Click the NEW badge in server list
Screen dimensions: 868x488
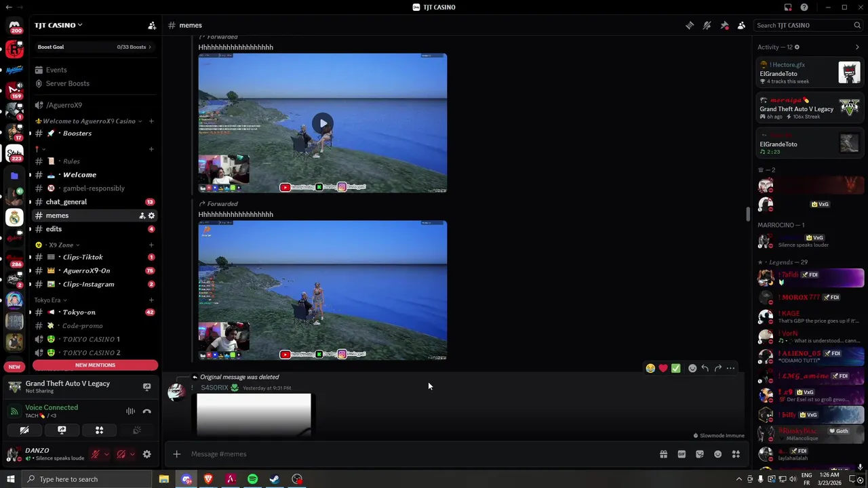[14, 367]
